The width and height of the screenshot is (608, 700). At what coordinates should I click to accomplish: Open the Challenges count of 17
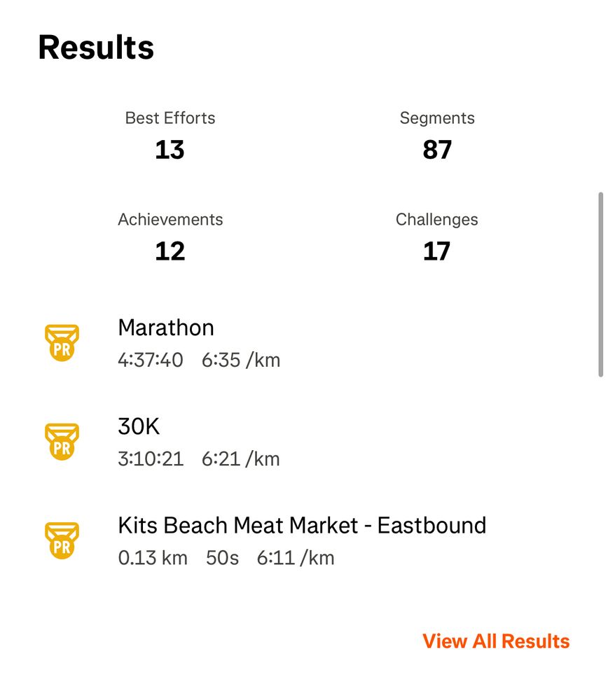pyautogui.click(x=436, y=251)
